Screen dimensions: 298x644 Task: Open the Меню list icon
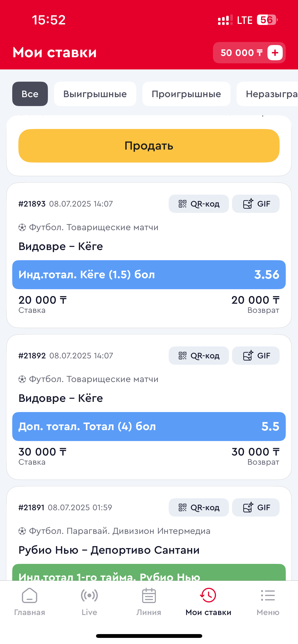268,595
